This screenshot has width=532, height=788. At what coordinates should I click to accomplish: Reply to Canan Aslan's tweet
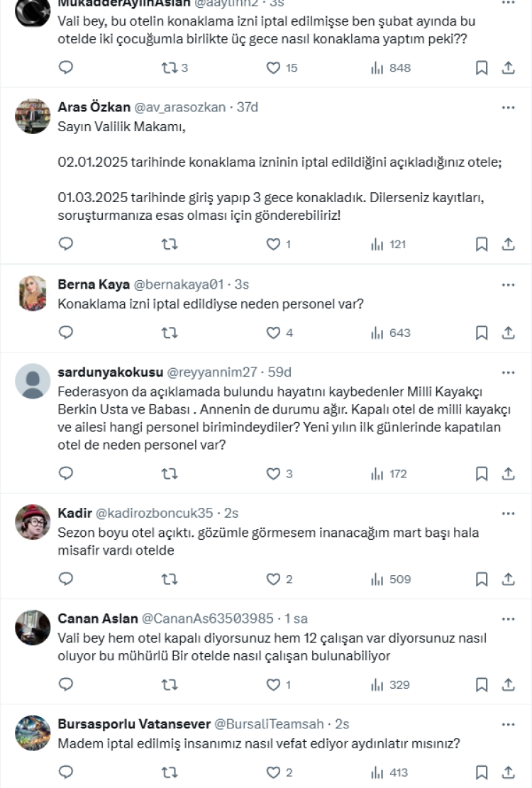click(66, 684)
